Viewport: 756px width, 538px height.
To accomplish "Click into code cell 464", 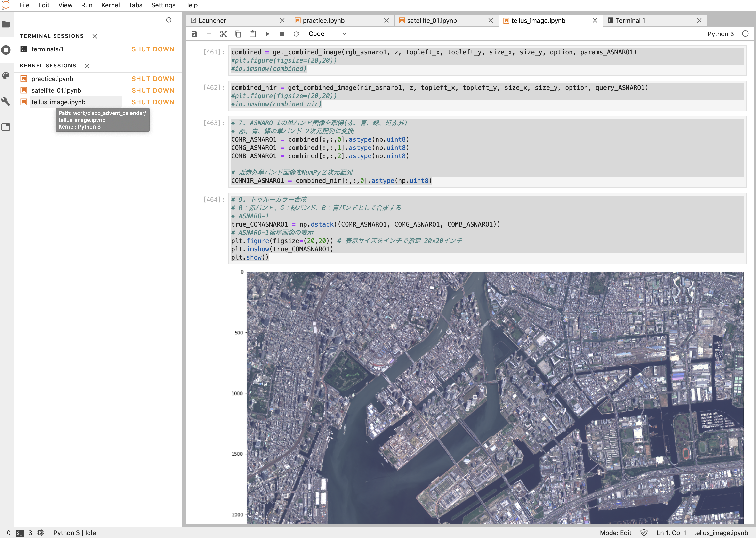I will pos(487,228).
